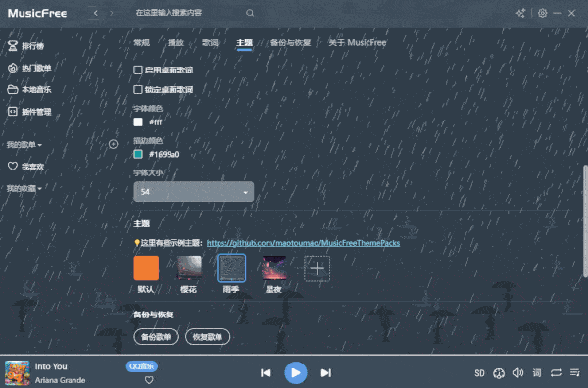
Task: Open 插件管理 plugin management
Action: tap(29, 112)
